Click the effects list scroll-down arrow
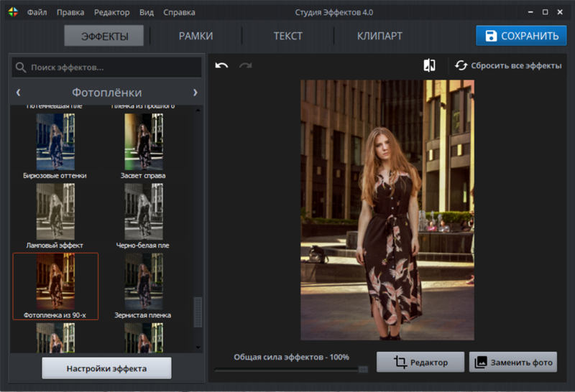 [198, 347]
